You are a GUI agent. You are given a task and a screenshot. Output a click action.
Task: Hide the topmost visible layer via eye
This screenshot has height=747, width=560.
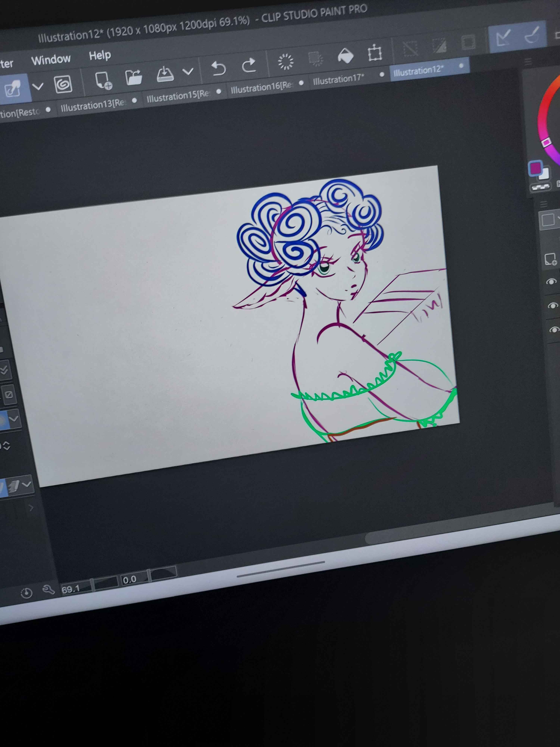click(551, 282)
